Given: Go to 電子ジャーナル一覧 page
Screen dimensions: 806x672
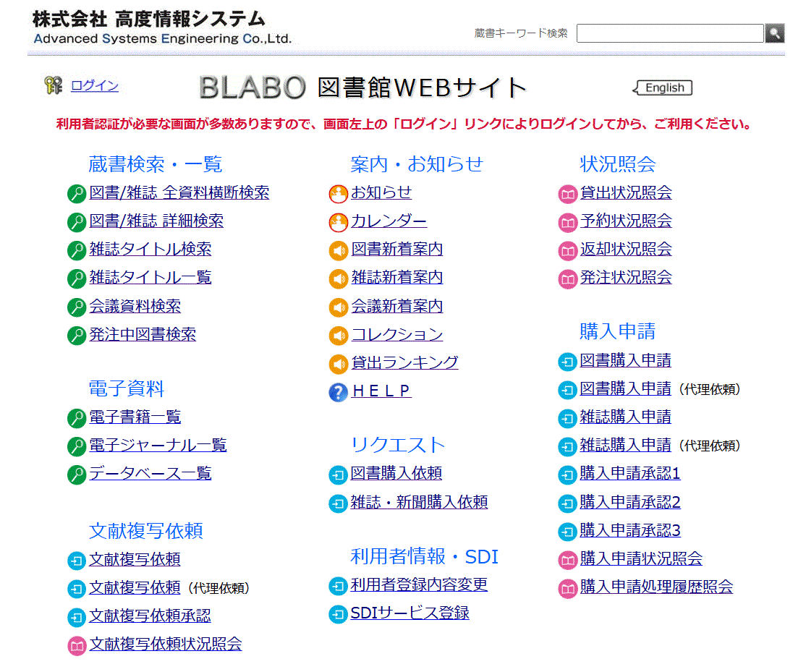Looking at the screenshot, I should [x=157, y=446].
